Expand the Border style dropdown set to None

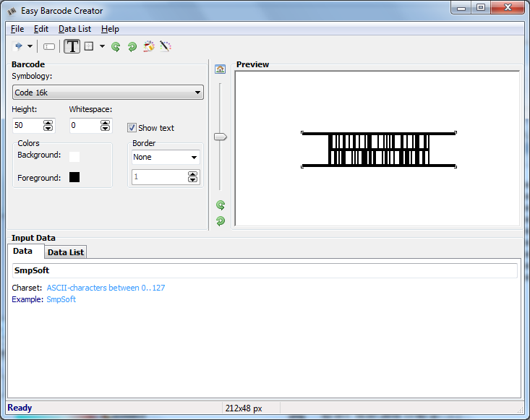pos(166,157)
